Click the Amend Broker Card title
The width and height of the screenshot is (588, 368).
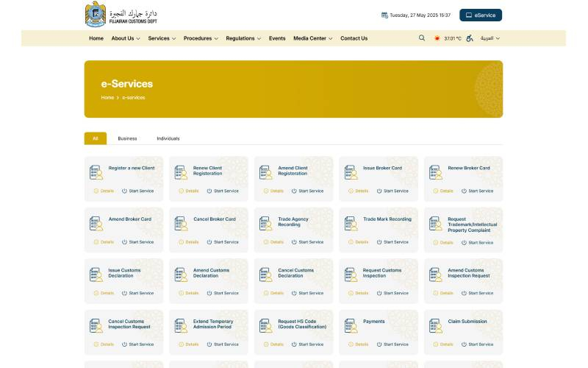click(130, 219)
